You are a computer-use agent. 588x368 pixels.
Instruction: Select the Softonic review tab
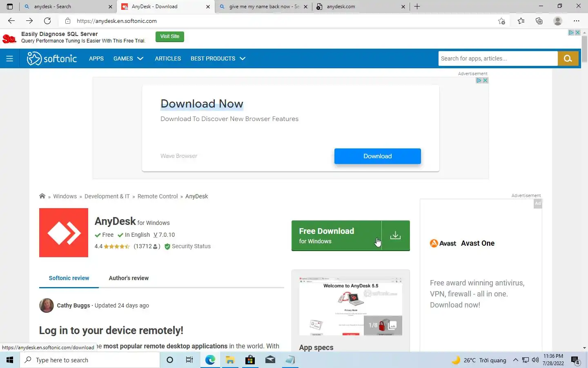tap(69, 278)
